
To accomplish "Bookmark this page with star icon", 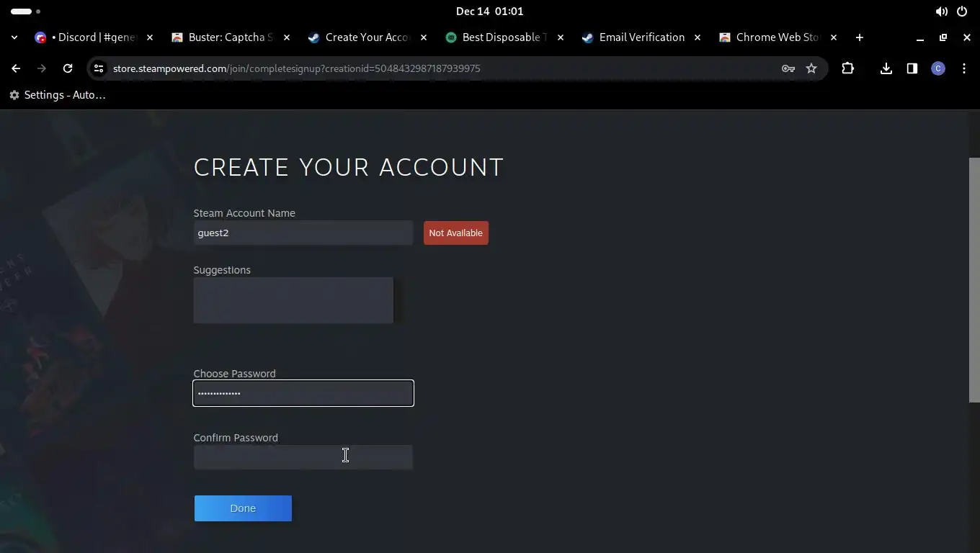I will 811,68.
